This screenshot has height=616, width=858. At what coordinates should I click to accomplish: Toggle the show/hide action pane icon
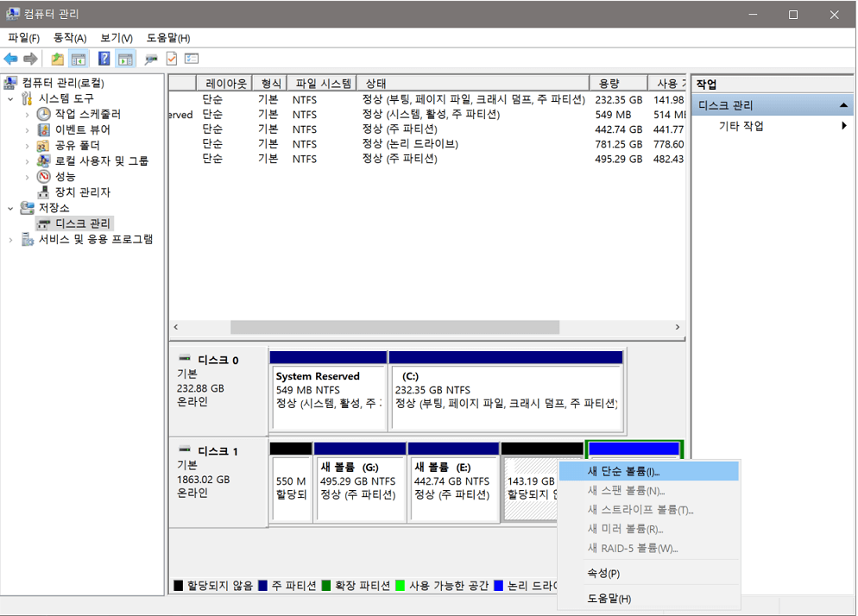pos(124,58)
